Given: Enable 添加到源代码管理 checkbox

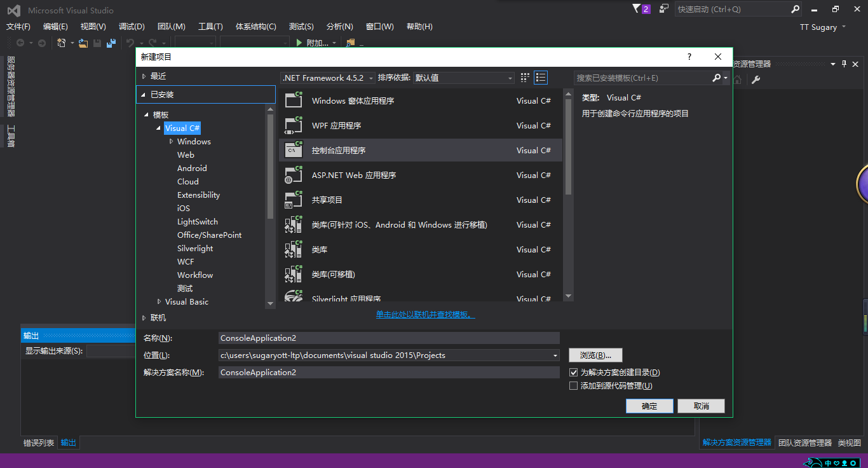Looking at the screenshot, I should click(574, 385).
